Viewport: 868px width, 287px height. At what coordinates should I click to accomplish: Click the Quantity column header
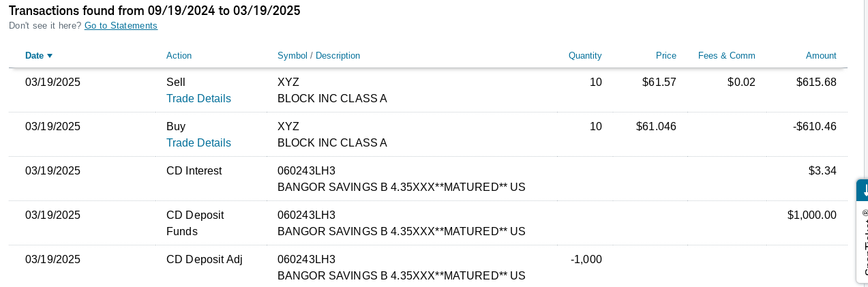pos(585,56)
